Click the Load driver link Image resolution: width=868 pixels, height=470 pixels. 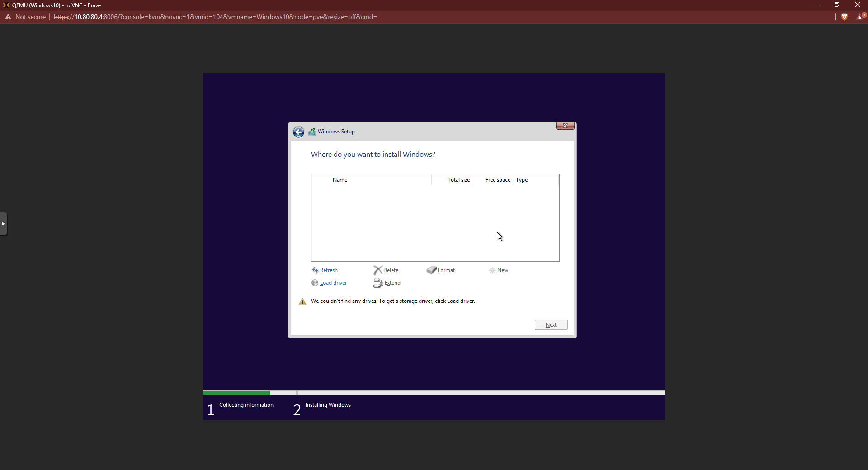333,283
